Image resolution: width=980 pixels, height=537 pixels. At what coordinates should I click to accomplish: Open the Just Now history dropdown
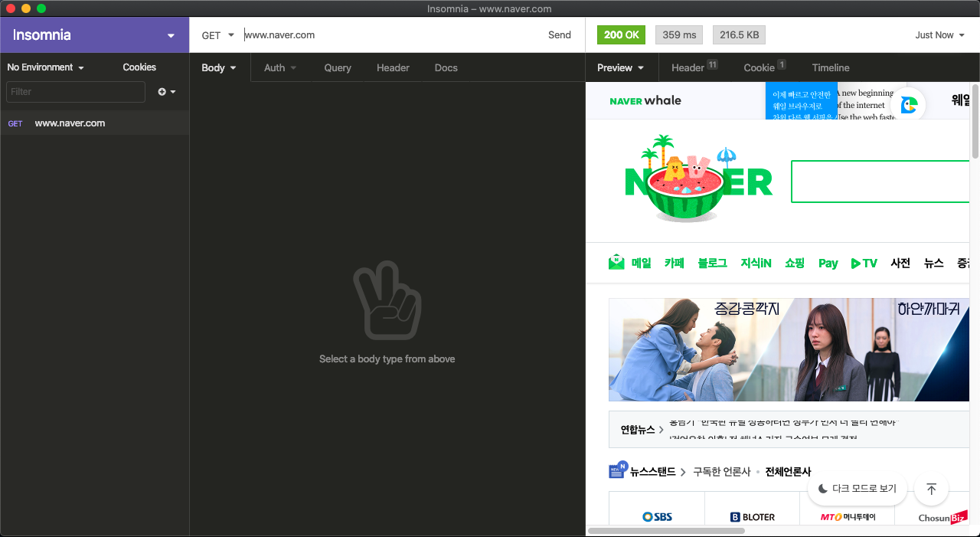(x=939, y=35)
